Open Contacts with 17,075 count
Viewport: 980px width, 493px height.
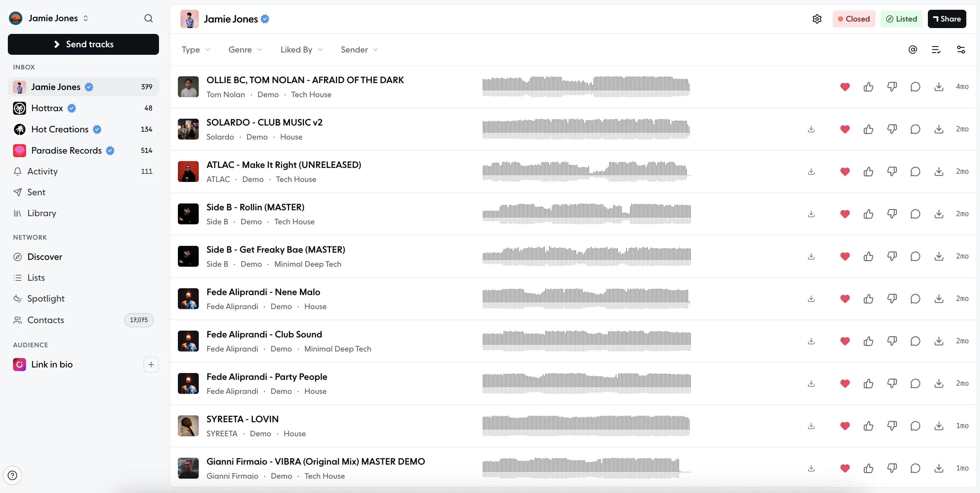tap(83, 320)
